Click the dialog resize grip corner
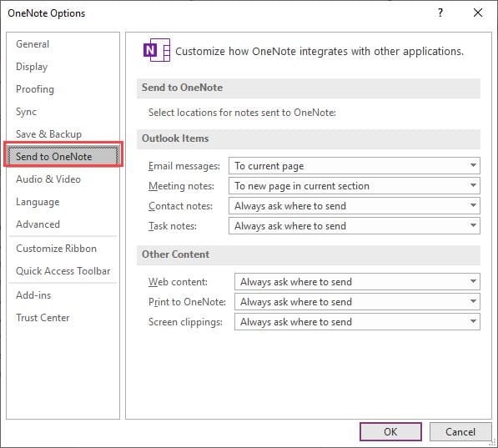This screenshot has height=448, width=498. 493,443
